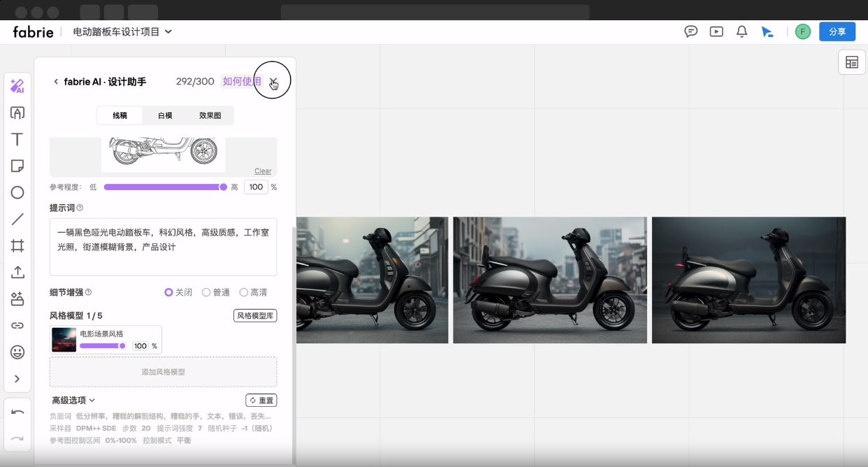Select the sticky note tool
Viewport: 868px width, 467px height.
(x=17, y=166)
